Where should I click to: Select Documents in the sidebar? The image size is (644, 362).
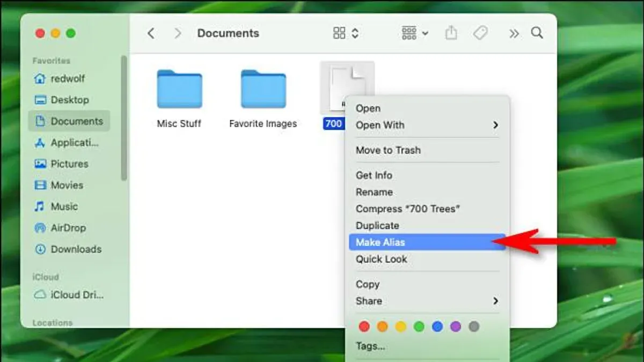pos(69,121)
